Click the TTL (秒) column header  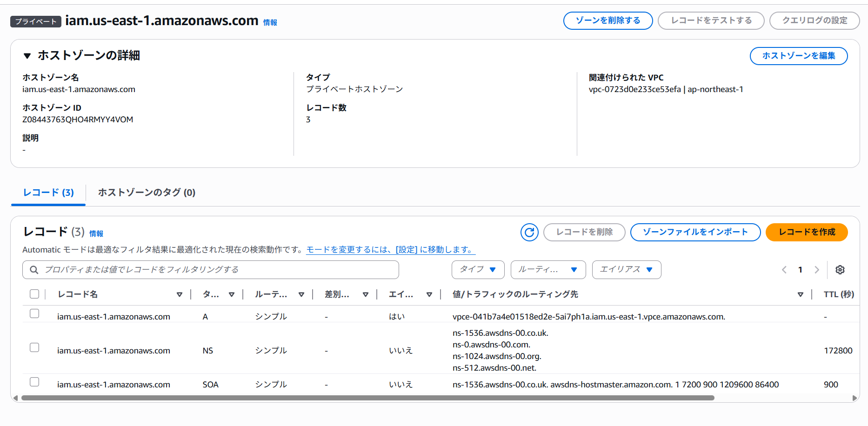pos(839,294)
